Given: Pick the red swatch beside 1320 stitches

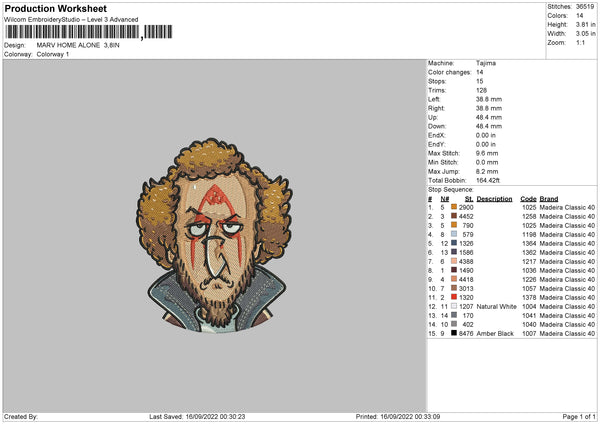Looking at the screenshot, I should tap(454, 297).
